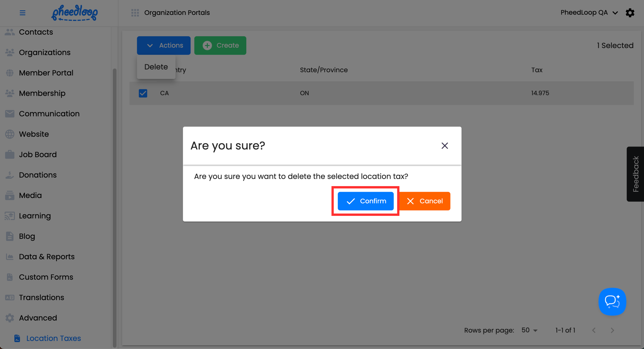The image size is (644, 349).
Task: Open the settings gear icon
Action: (630, 13)
